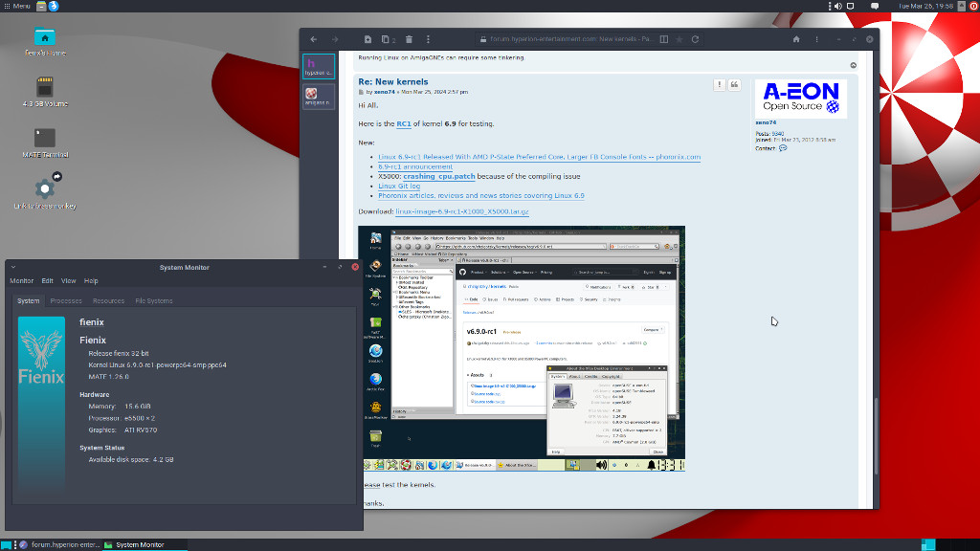
Task: Open the 'Re: New kernels' post title
Action: pyautogui.click(x=393, y=82)
